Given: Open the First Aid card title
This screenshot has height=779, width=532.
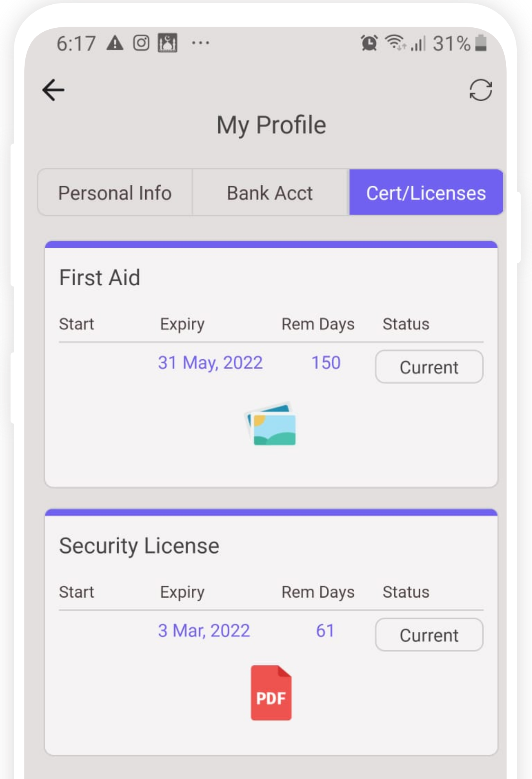Looking at the screenshot, I should click(100, 278).
